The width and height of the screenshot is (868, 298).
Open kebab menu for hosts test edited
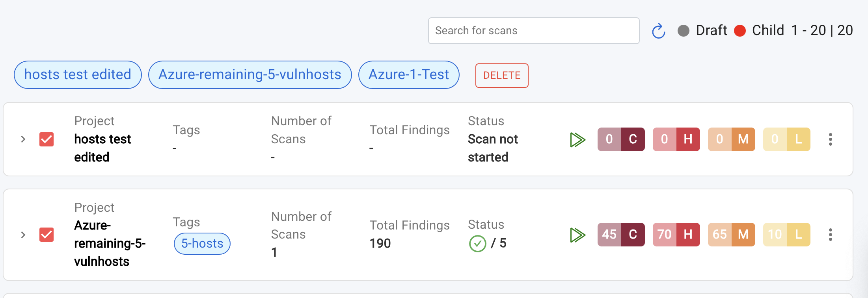point(830,139)
